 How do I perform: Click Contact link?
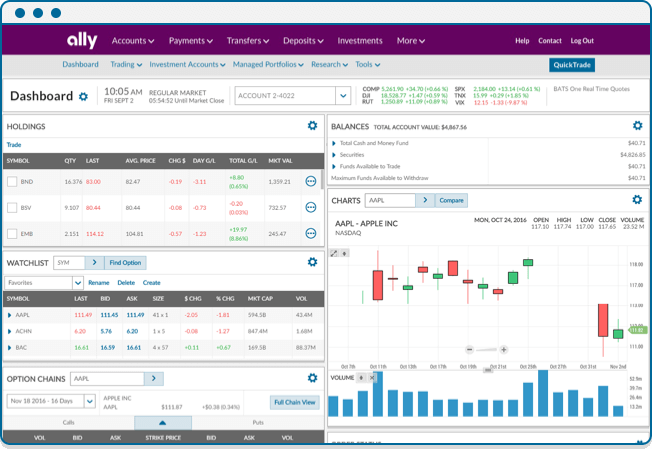click(550, 41)
